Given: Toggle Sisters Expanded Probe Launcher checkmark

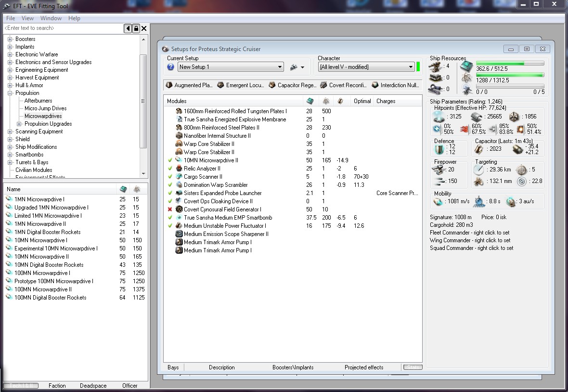Looking at the screenshot, I should coord(170,193).
